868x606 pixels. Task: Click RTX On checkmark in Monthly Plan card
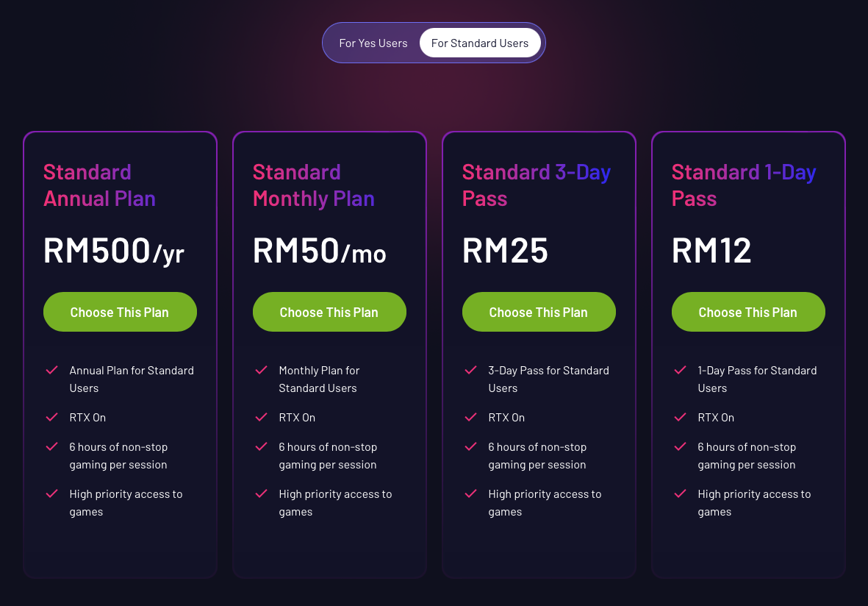(x=262, y=417)
